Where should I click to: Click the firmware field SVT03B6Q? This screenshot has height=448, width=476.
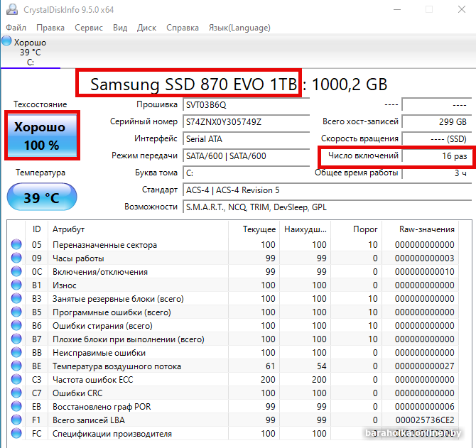point(247,105)
